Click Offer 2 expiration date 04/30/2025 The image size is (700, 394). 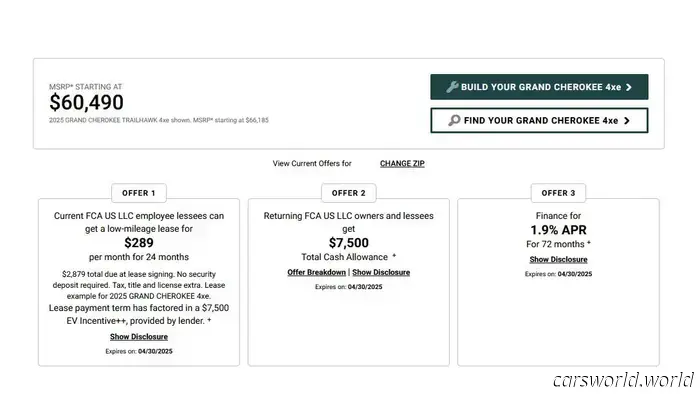pyautogui.click(x=365, y=287)
